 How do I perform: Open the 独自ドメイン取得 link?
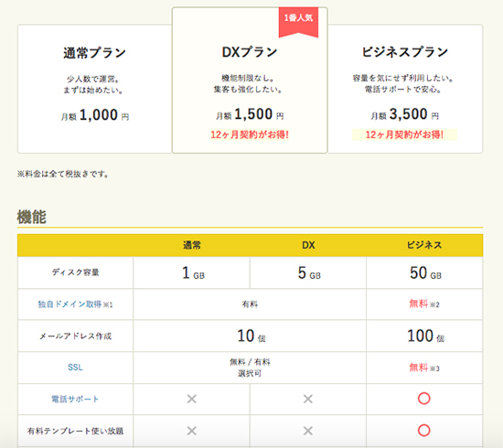(x=70, y=304)
